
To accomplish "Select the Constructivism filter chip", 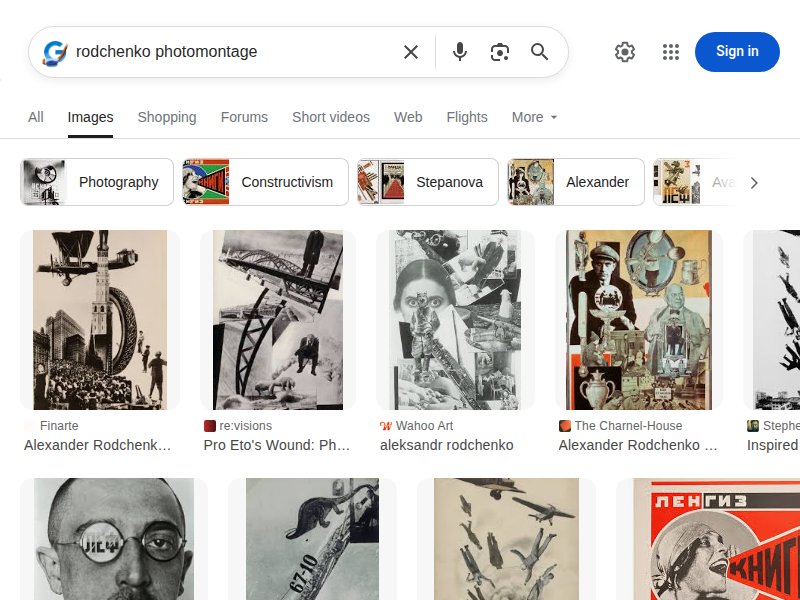I will click(x=264, y=182).
